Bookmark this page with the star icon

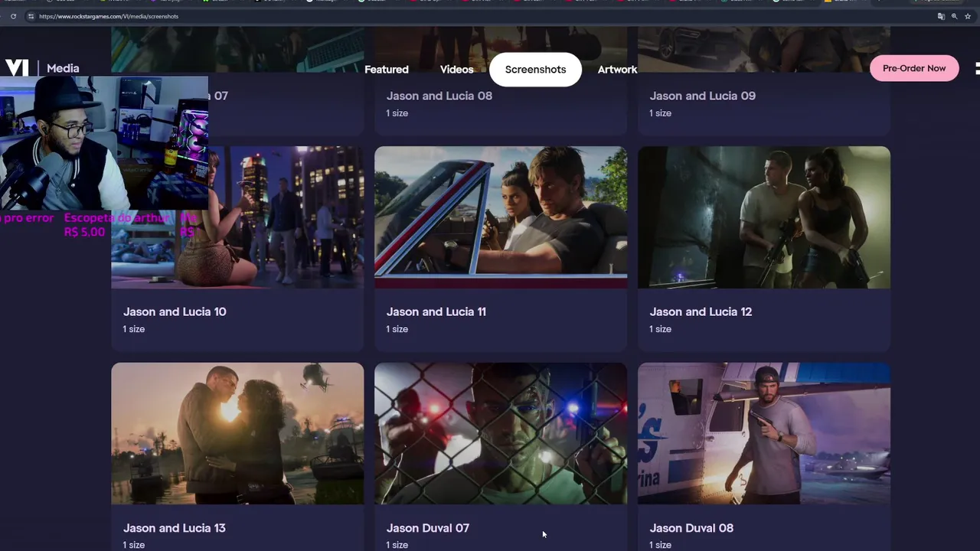coord(968,16)
